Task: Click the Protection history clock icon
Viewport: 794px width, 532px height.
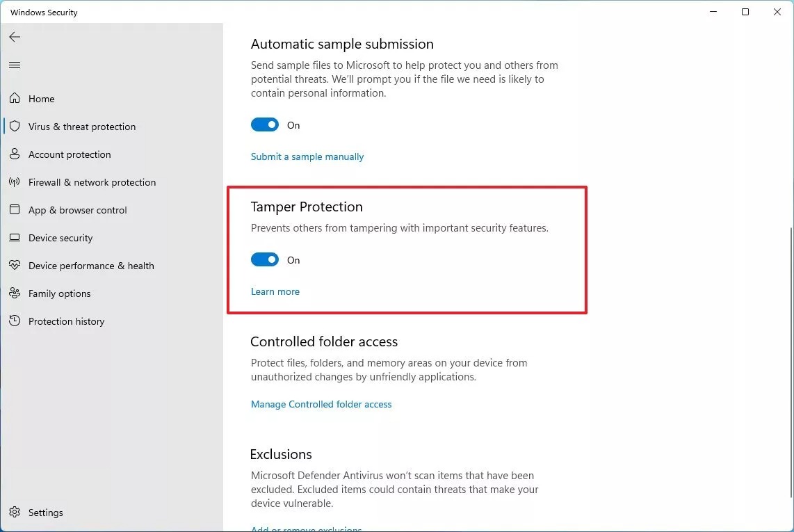Action: point(15,321)
